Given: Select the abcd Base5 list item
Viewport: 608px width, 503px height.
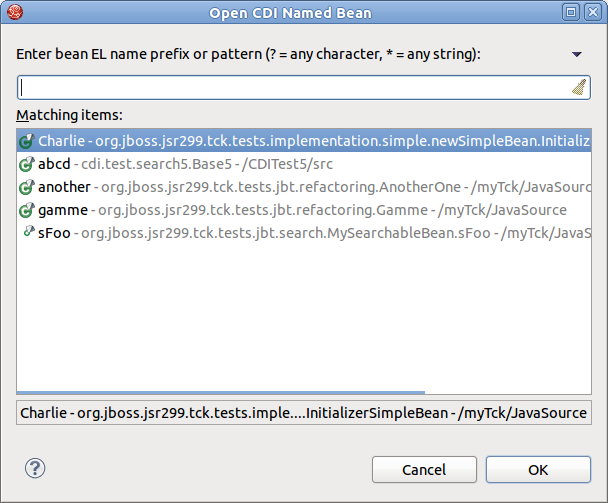Looking at the screenshot, I should click(x=200, y=165).
